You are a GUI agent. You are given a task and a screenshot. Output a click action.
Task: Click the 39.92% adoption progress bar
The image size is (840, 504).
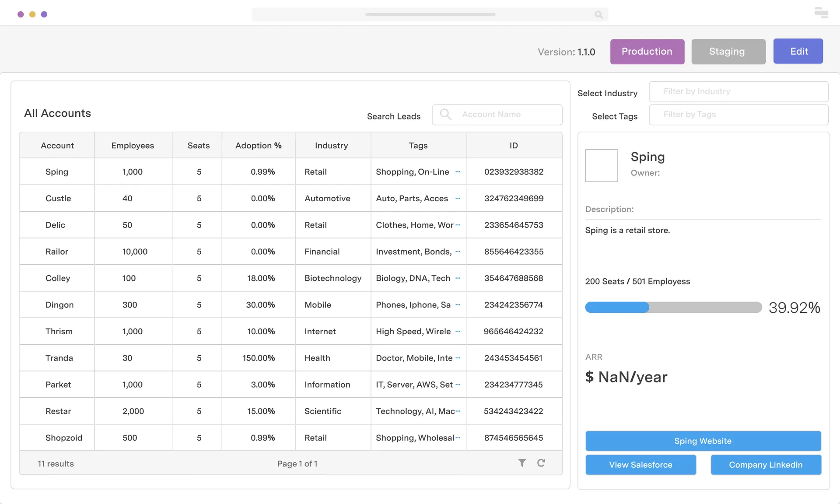pyautogui.click(x=673, y=307)
